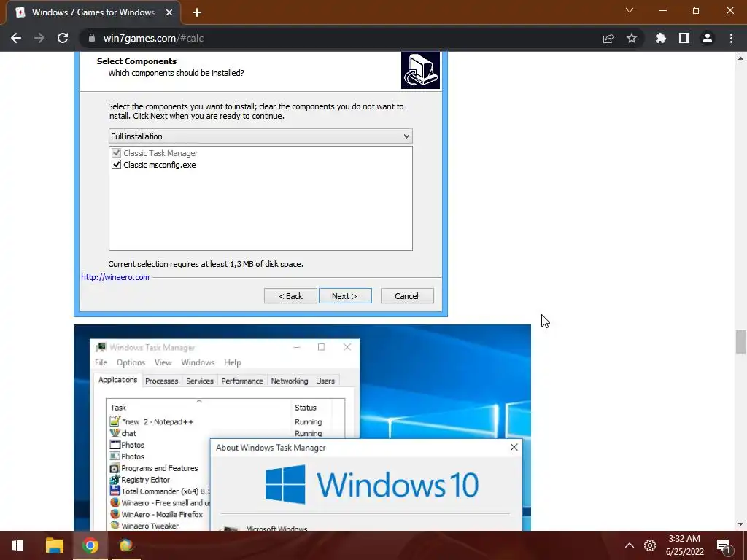Open a new browser tab
Image resolution: width=747 pixels, height=560 pixels.
[x=197, y=12]
